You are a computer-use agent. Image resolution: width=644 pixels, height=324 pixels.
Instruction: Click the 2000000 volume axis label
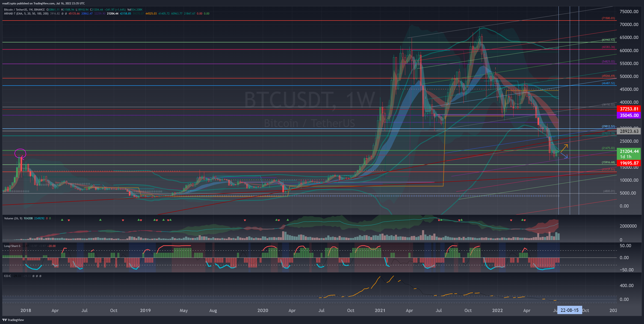point(628,226)
